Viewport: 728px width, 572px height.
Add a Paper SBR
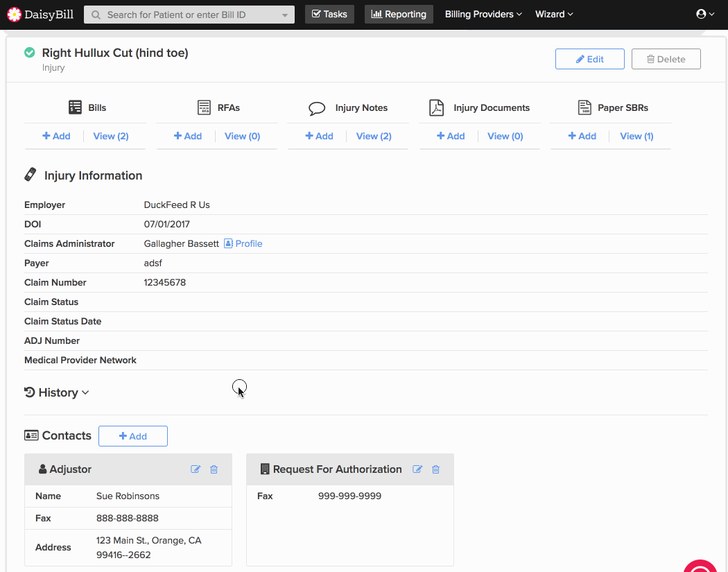582,136
